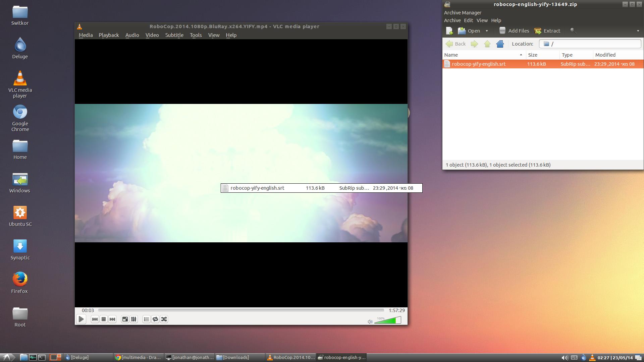Open Edit menu in Archive Manager
Screen dimensions: 644x362
pos(468,20)
